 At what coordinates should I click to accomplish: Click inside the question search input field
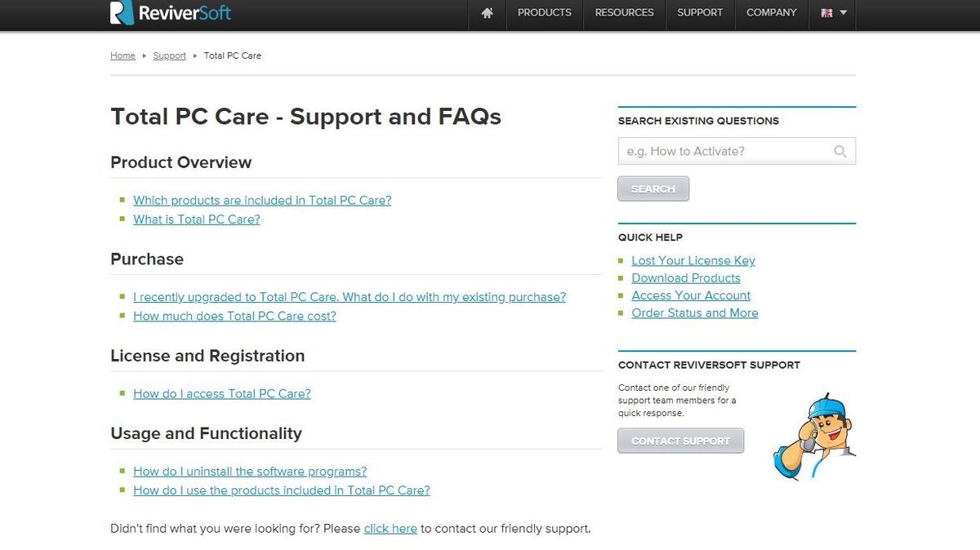(x=727, y=151)
